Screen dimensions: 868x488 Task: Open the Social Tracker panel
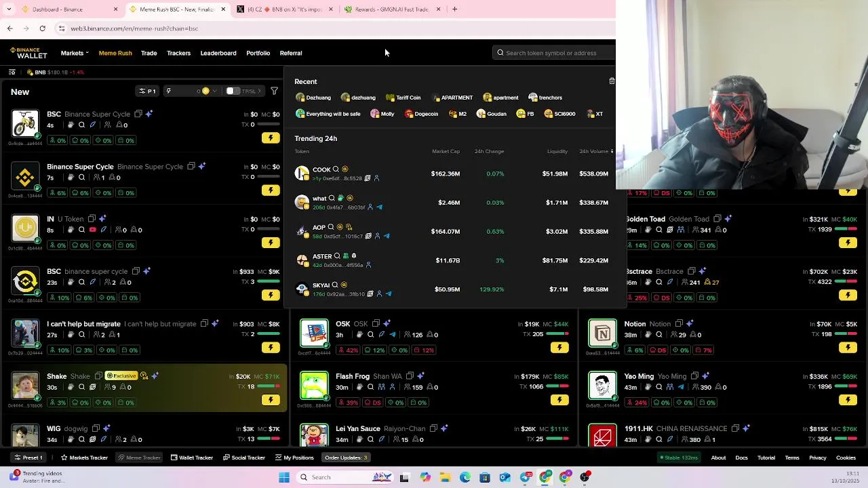244,457
